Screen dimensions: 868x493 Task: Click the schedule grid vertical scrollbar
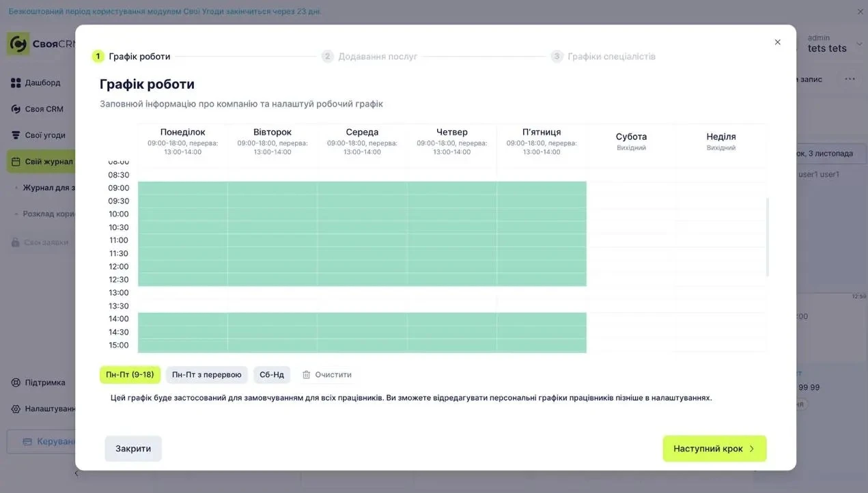(x=768, y=237)
